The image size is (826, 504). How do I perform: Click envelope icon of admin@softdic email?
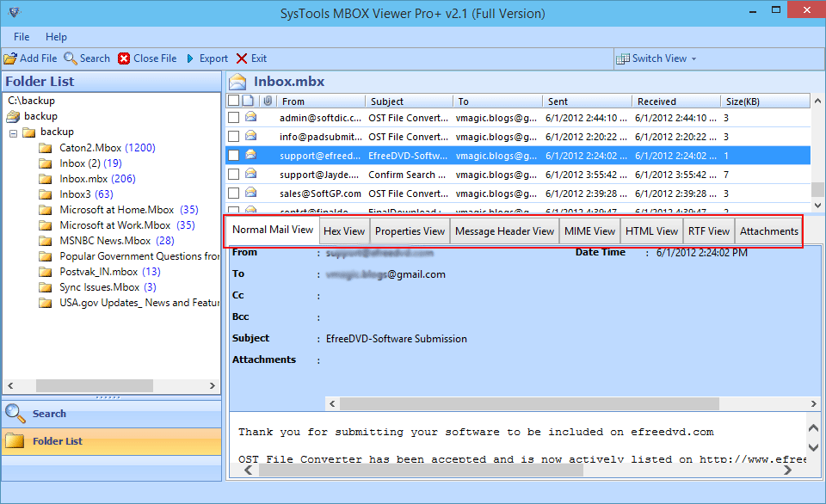coord(250,117)
